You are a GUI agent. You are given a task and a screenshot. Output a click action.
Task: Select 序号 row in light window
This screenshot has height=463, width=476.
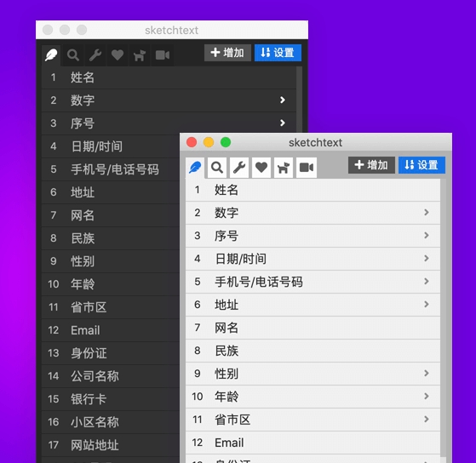click(313, 236)
